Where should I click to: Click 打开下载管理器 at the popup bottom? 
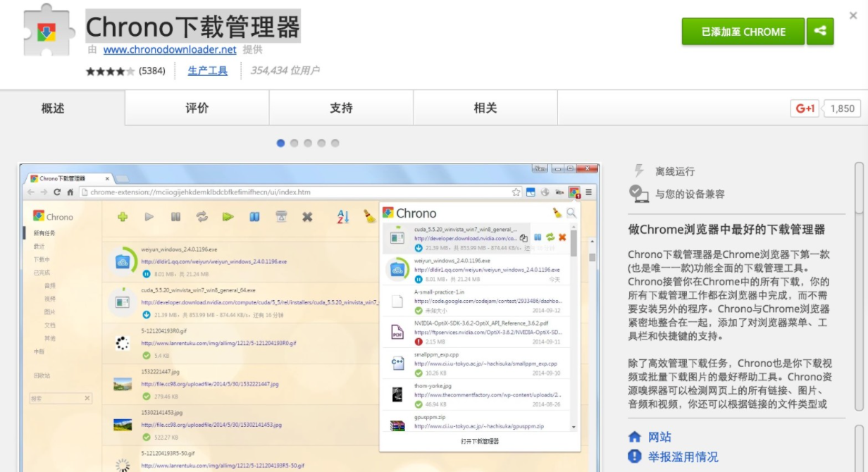click(480, 441)
